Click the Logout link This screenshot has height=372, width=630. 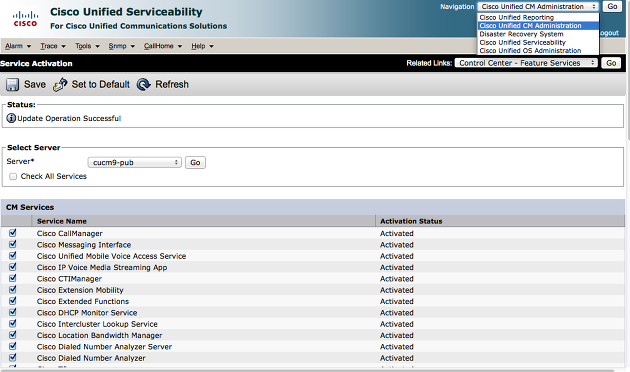coord(609,33)
